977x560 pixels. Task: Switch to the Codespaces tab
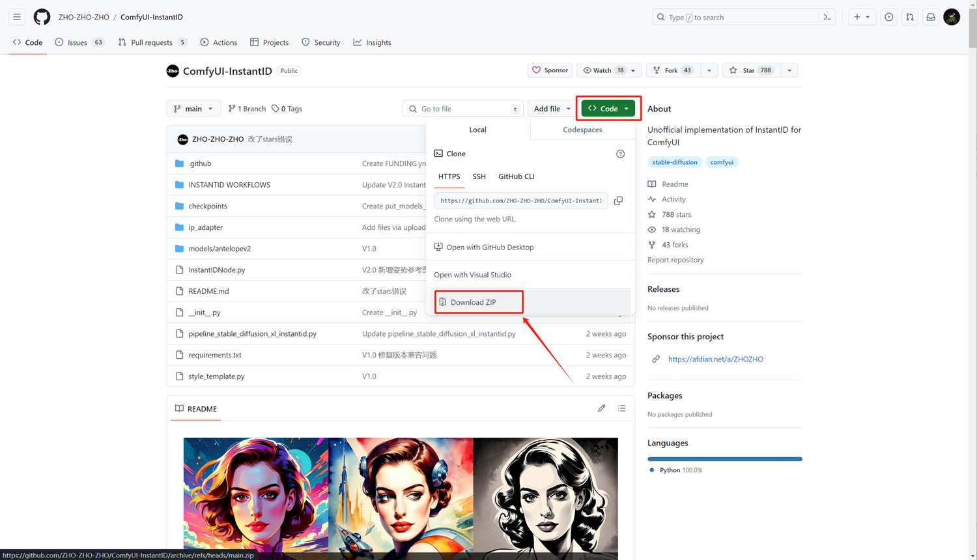582,130
